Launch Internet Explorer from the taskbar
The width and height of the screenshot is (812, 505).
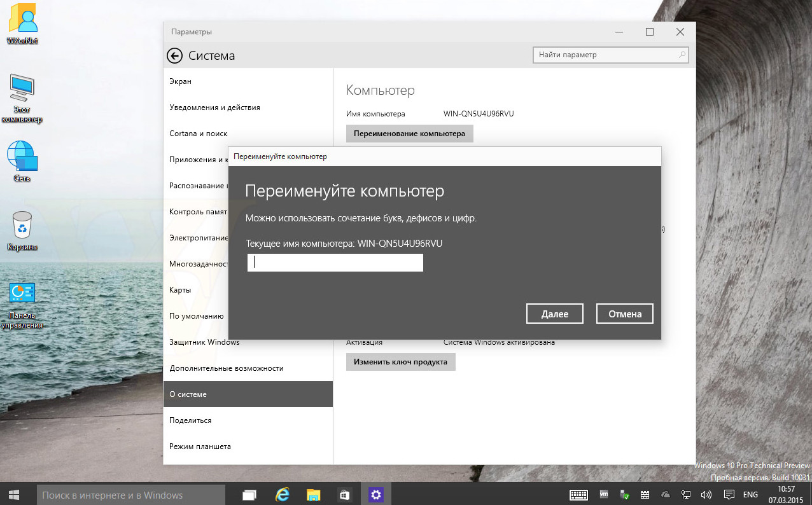(x=282, y=495)
